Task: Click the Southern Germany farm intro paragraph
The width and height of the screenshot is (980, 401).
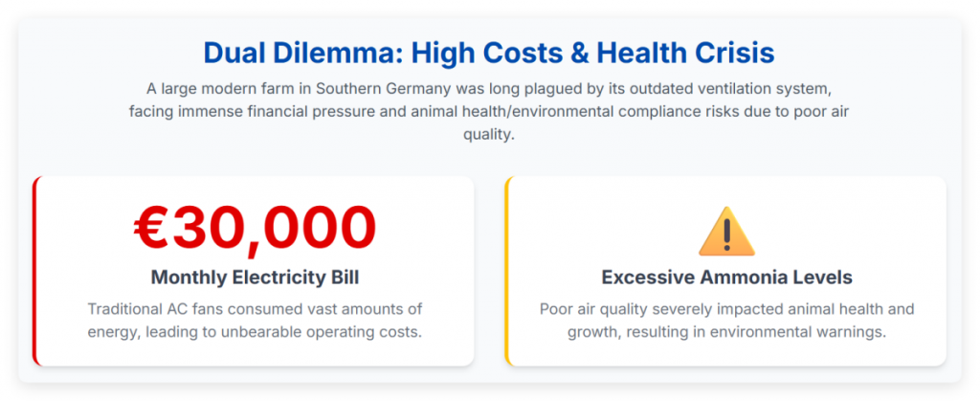Action: (x=489, y=111)
